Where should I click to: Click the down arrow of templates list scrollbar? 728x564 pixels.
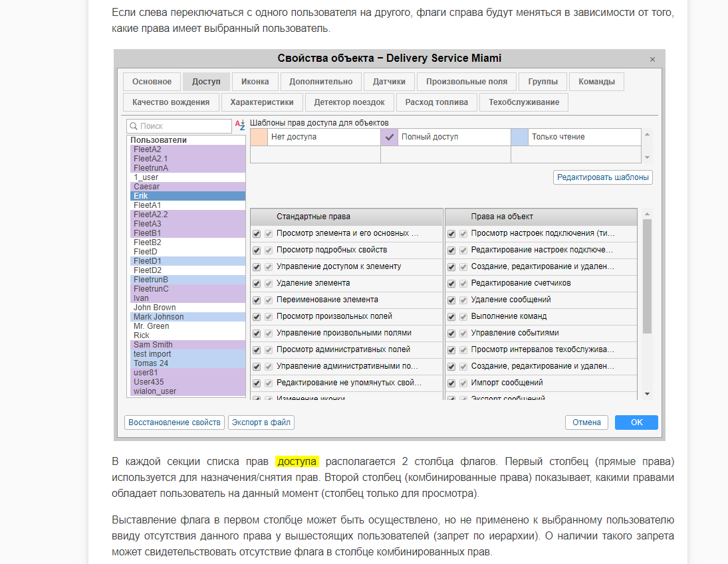[648, 158]
